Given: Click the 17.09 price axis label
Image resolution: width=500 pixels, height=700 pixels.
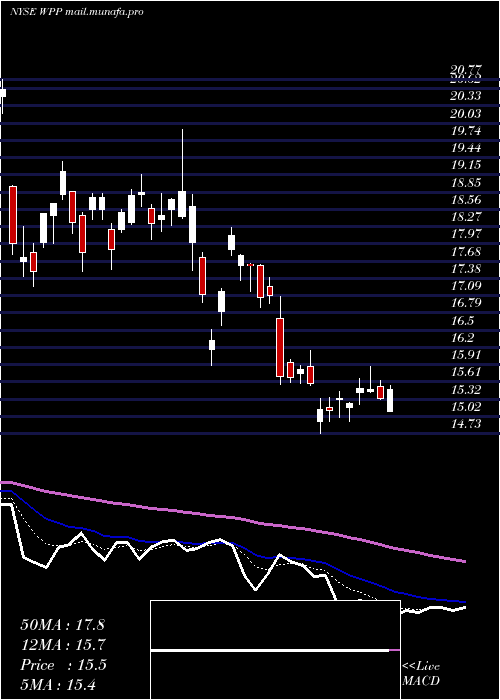Looking at the screenshot, I should coord(466,286).
